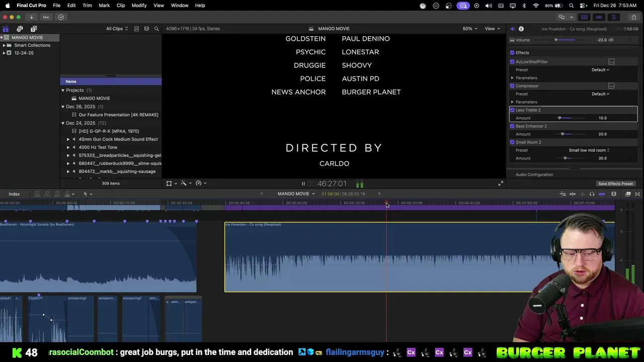Viewport: 644px width, 362px height.
Task: Show the Photos and Audio sidebar
Action: (20, 29)
